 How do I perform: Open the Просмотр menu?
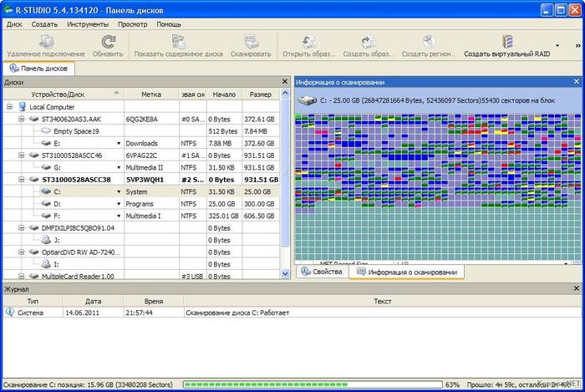pyautogui.click(x=132, y=24)
